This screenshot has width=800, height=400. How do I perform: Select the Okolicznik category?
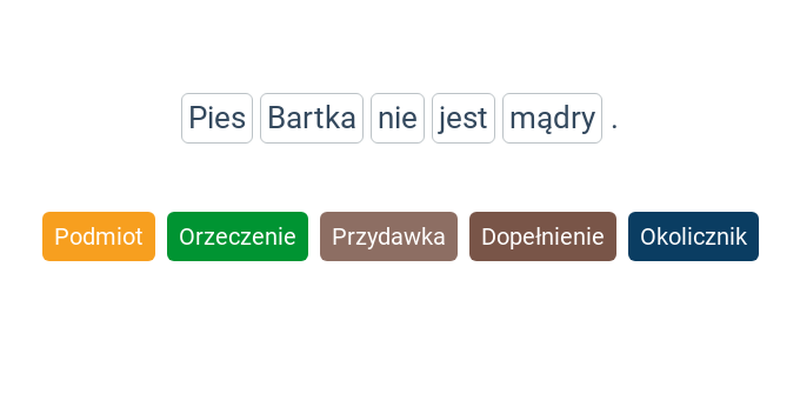693,236
